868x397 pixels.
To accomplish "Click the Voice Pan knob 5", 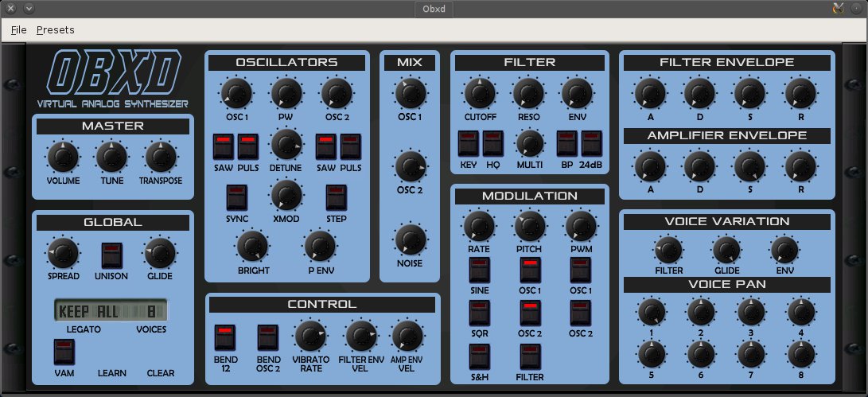I will click(652, 352).
